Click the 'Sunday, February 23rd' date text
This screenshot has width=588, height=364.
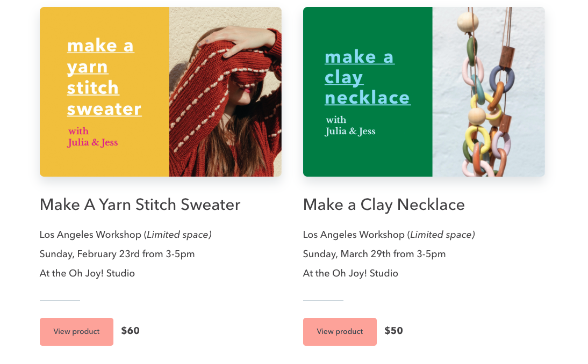117,254
